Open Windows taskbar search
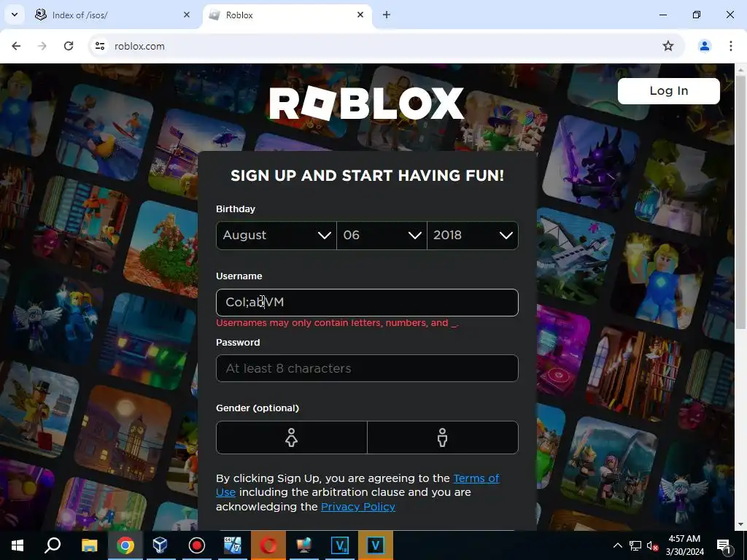 pos(53,545)
